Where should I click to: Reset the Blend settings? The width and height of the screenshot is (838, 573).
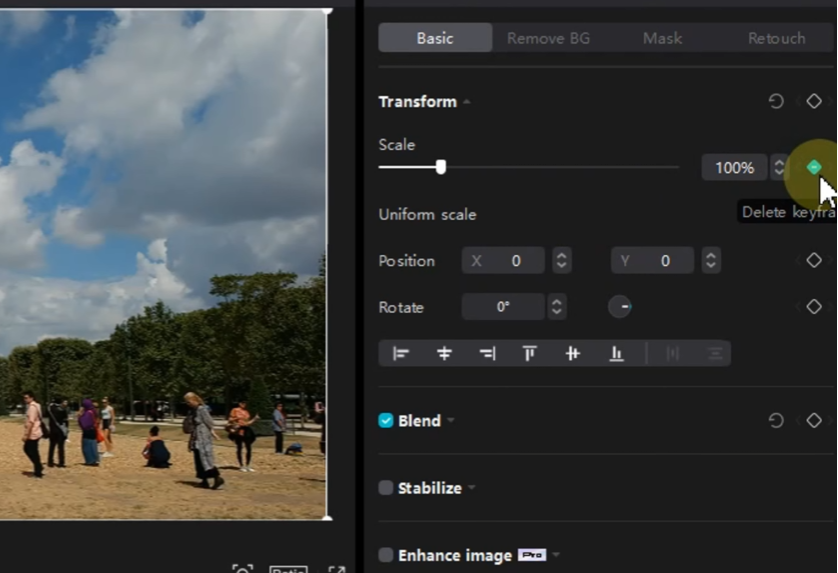(776, 421)
